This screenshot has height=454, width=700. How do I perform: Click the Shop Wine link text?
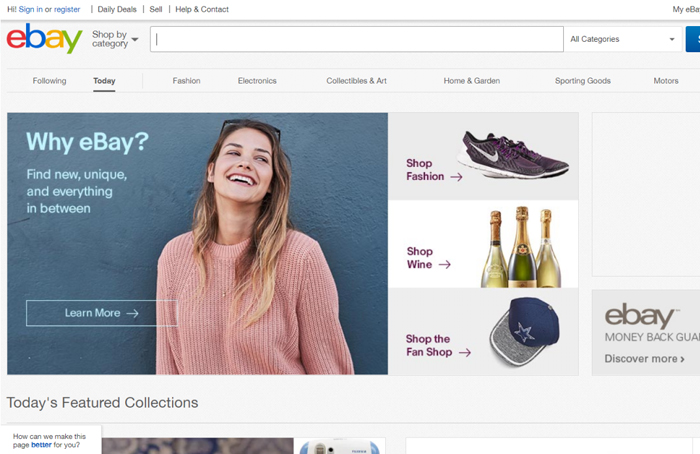[x=420, y=258]
